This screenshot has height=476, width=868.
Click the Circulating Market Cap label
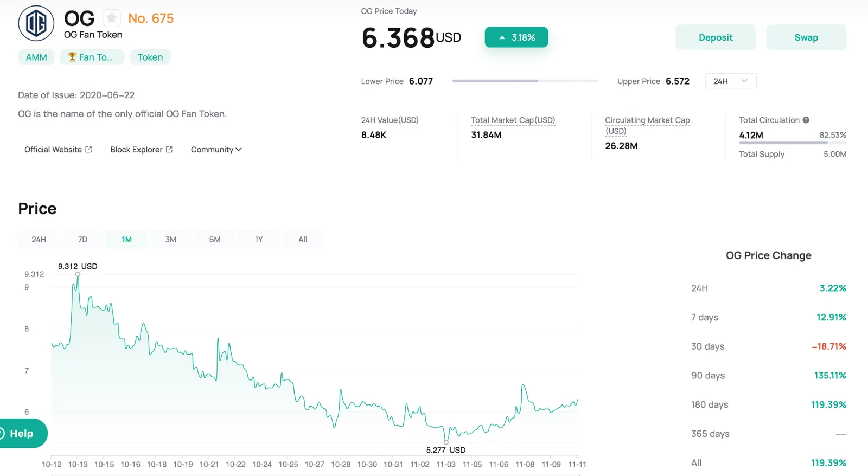click(x=647, y=125)
